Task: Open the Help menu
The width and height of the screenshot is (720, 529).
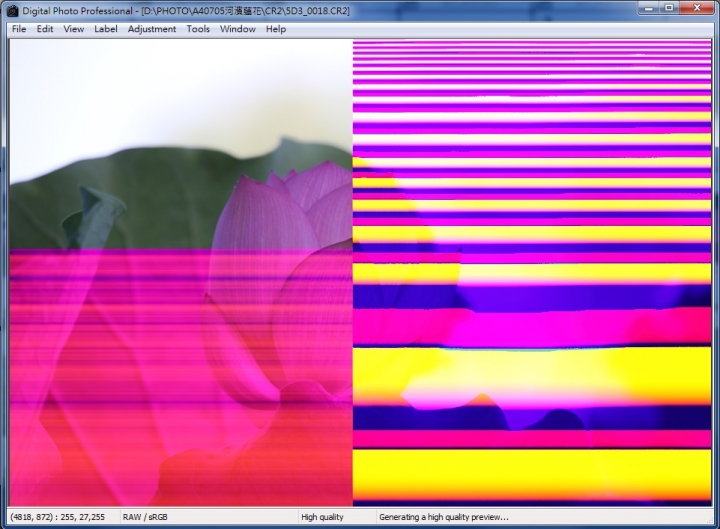Action: pyautogui.click(x=276, y=29)
